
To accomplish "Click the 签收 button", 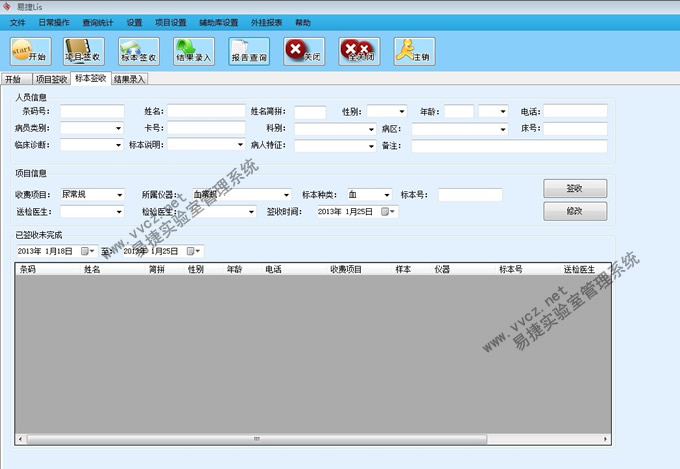I will click(575, 188).
